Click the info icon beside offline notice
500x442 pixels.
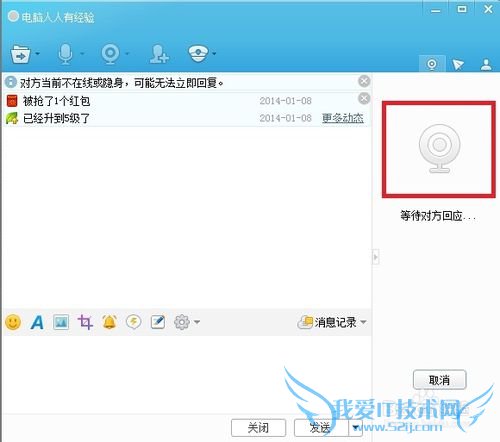click(11, 82)
